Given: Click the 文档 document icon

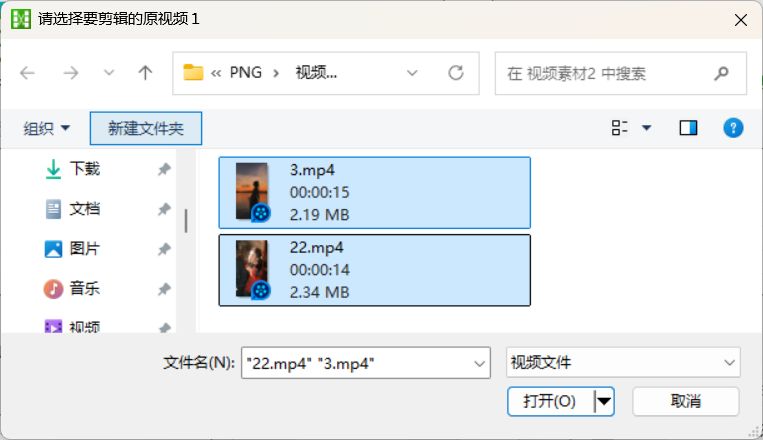Looking at the screenshot, I should (x=53, y=209).
